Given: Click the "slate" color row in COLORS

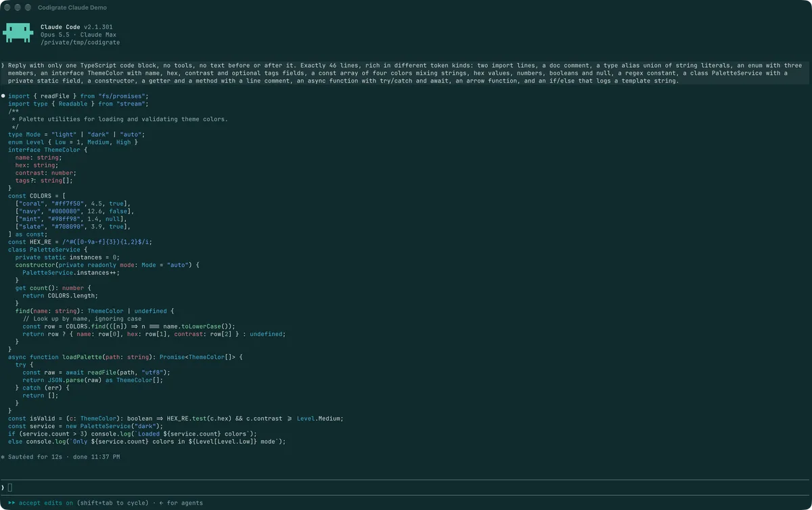Looking at the screenshot, I should (x=73, y=226).
